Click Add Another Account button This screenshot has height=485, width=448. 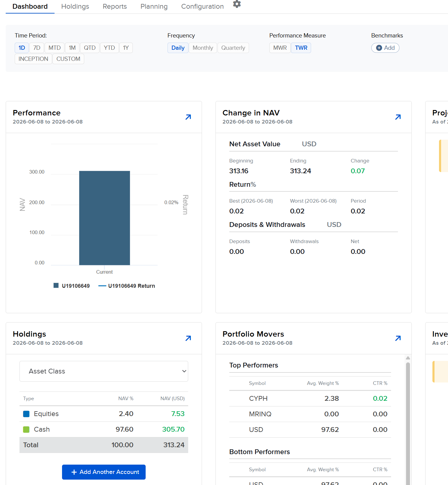click(x=104, y=472)
